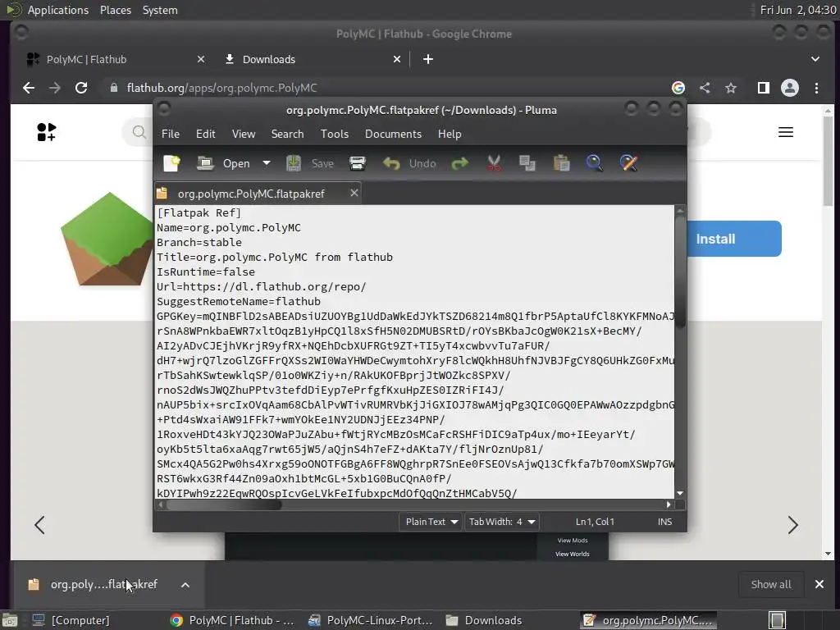
Task: Copy selection with the copy icon
Action: tap(527, 163)
